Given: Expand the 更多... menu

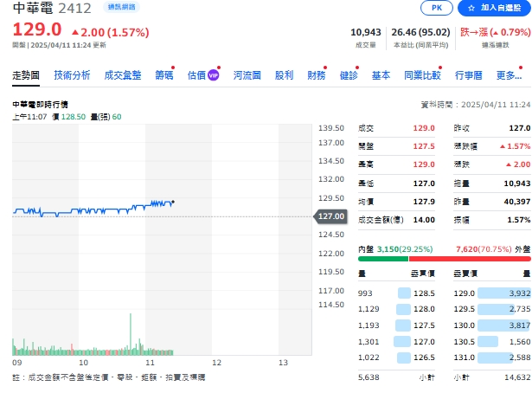Looking at the screenshot, I should click(x=509, y=75).
